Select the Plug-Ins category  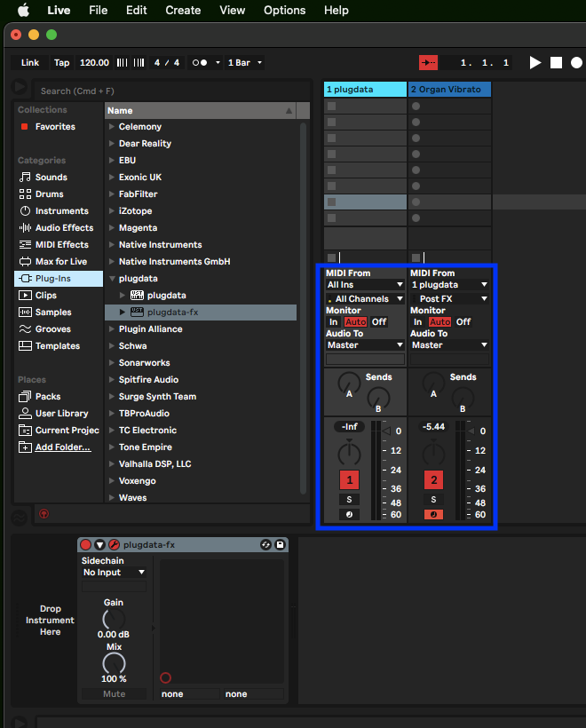[59, 279]
